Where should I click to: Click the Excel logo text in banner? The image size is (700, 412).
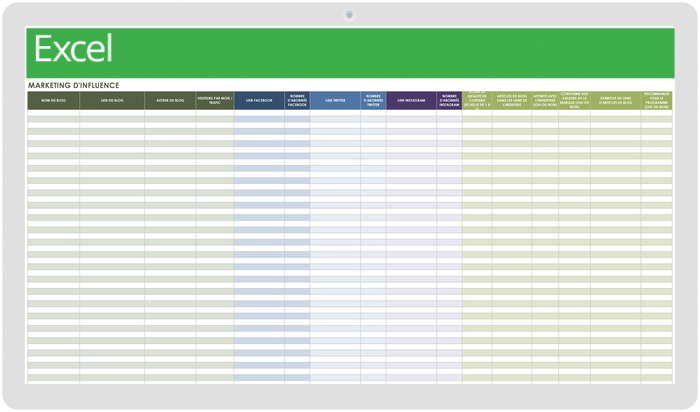point(73,48)
